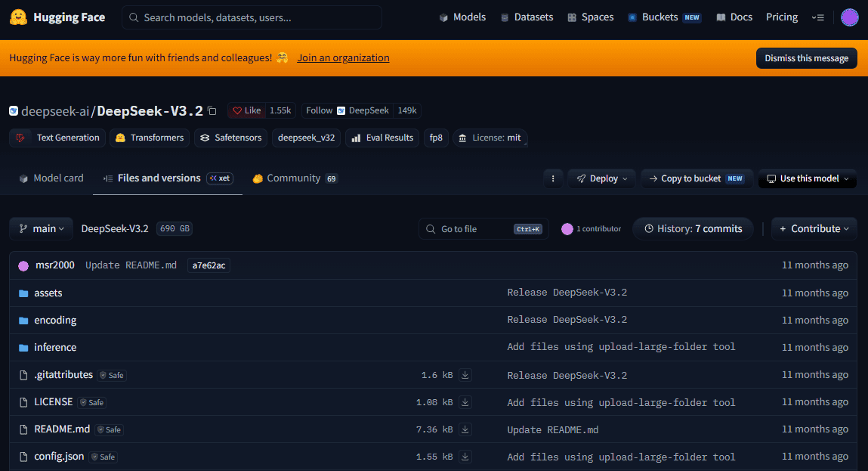Open Models in top navigation

462,17
